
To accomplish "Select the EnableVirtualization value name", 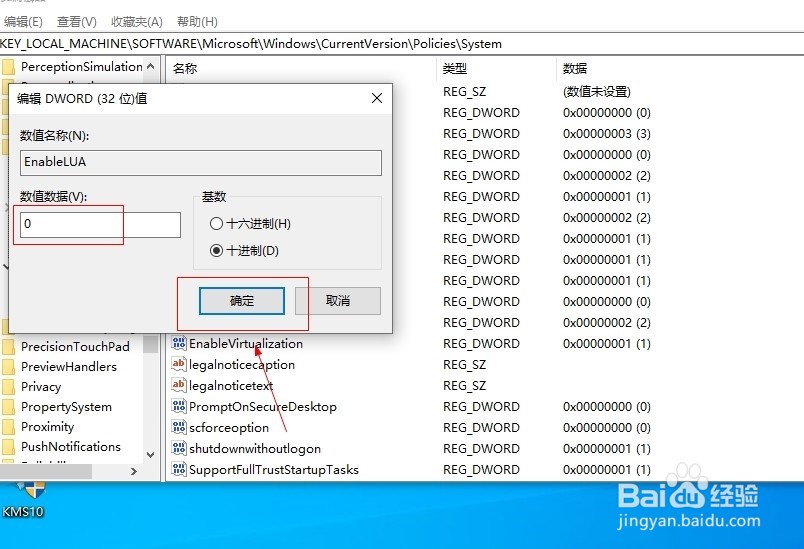I will pyautogui.click(x=246, y=343).
